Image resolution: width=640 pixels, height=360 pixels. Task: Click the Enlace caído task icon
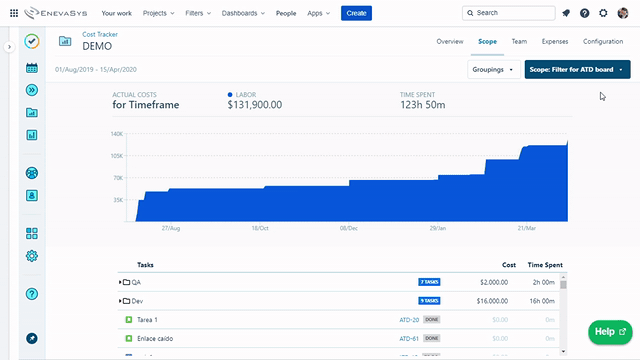[x=129, y=338]
